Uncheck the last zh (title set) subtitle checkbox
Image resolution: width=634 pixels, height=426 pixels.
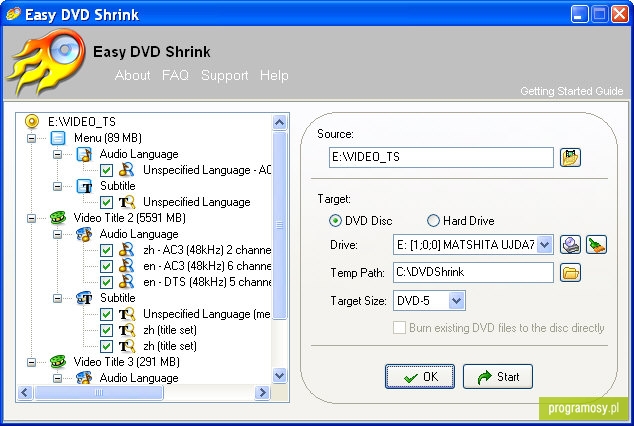click(106, 346)
